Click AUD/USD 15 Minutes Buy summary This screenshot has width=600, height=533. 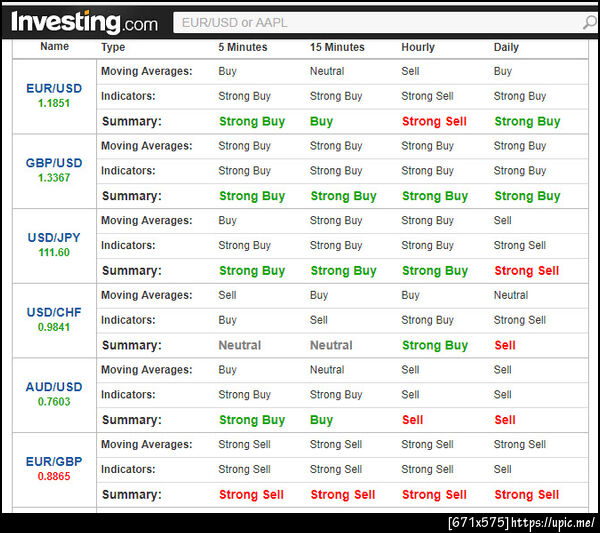tap(321, 420)
